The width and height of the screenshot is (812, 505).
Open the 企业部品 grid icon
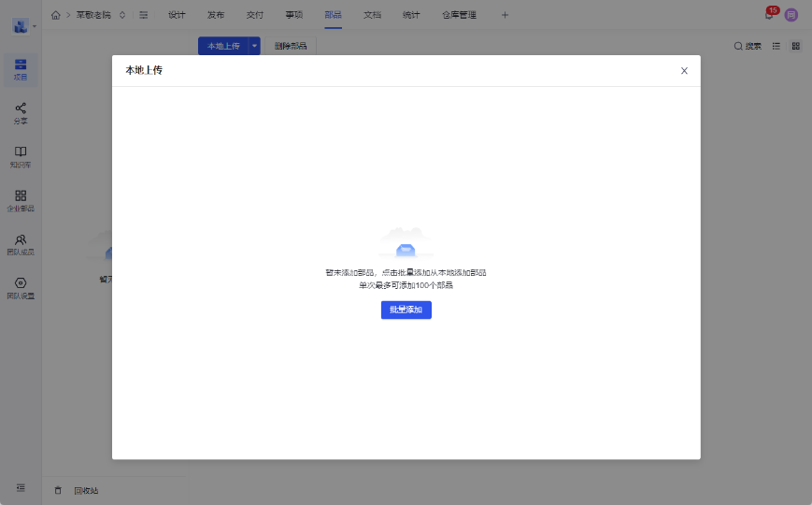pos(21,200)
